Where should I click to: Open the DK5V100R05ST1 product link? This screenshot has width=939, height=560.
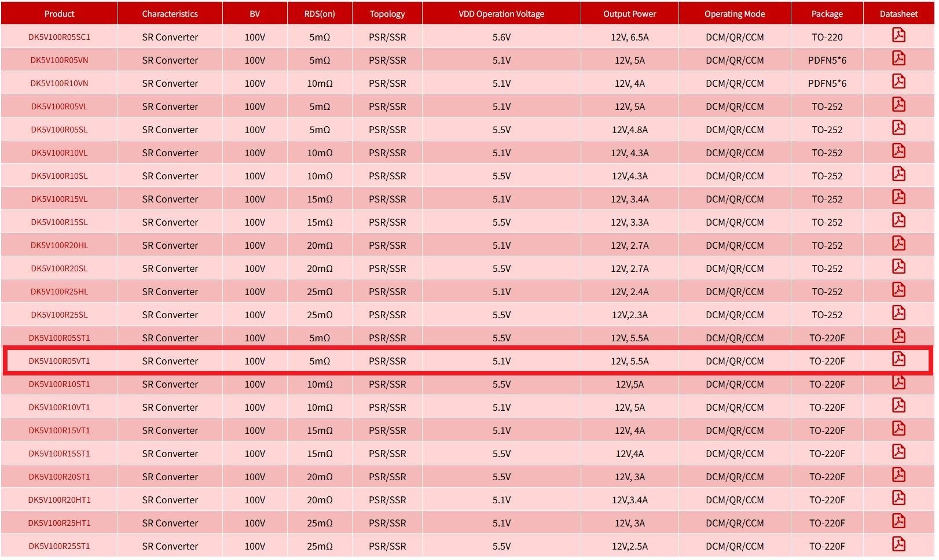(x=60, y=338)
